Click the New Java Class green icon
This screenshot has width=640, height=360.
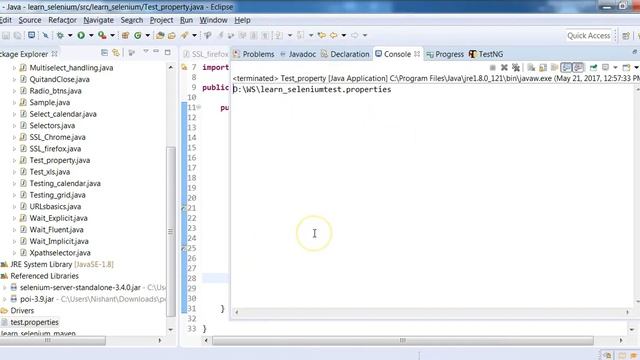pyautogui.click(x=138, y=36)
